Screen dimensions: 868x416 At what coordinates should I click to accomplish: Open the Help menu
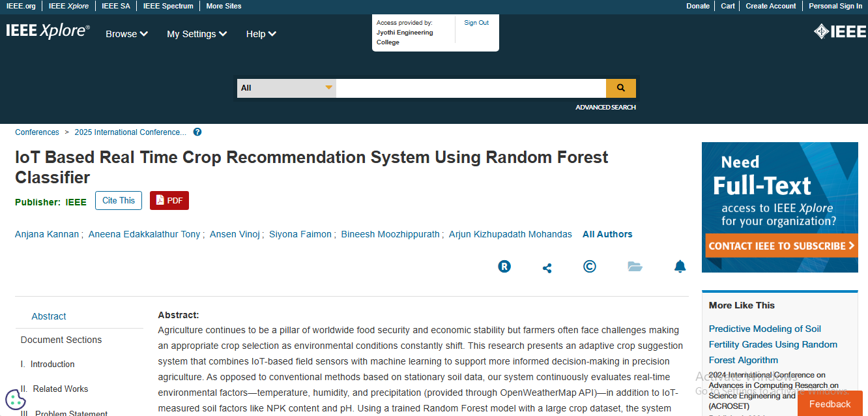[261, 34]
